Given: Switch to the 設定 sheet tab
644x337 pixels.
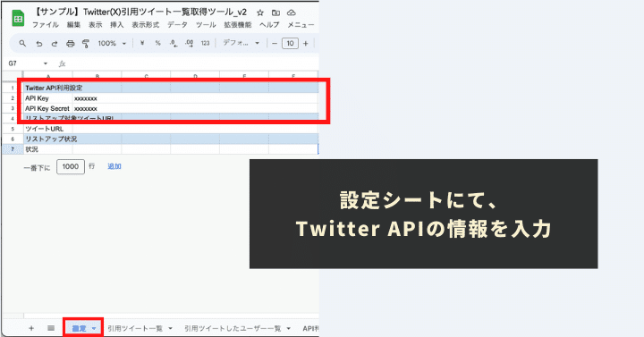Looking at the screenshot, I should [79, 328].
